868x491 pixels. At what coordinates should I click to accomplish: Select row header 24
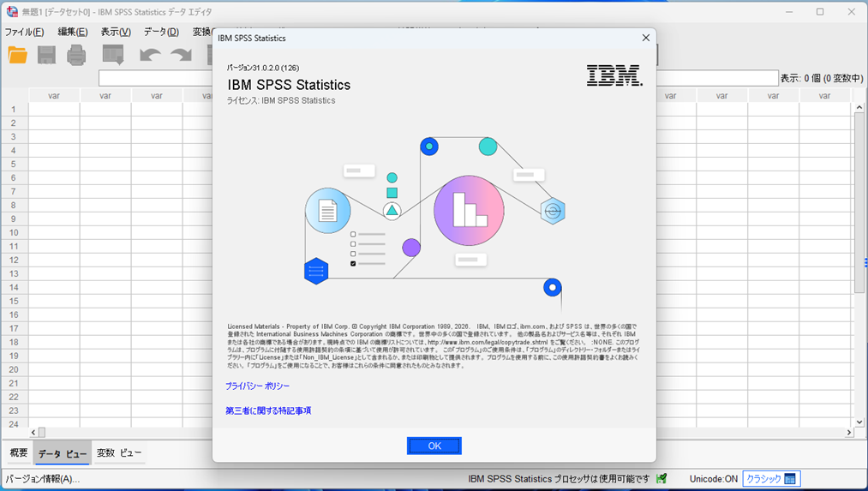[x=14, y=424]
